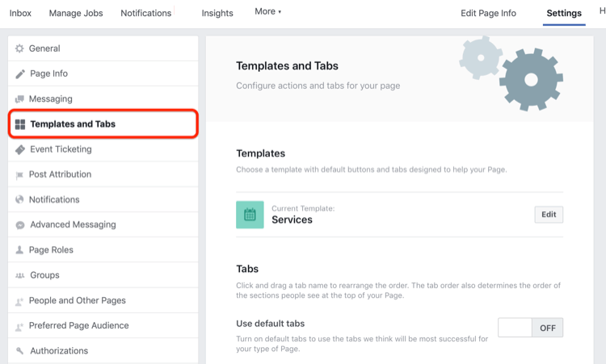Go to Manage Jobs tab
The width and height of the screenshot is (606, 364).
coord(76,13)
